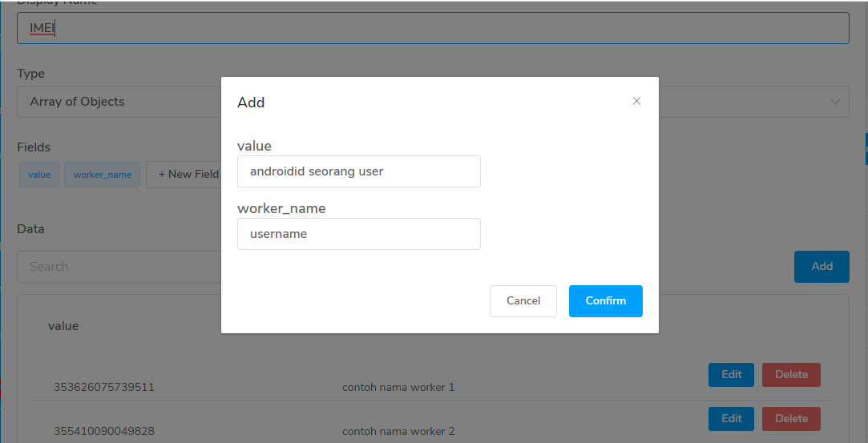Screen dimensions: 868x443
Task: Expand the Type chevron arrow
Action: coord(835,102)
